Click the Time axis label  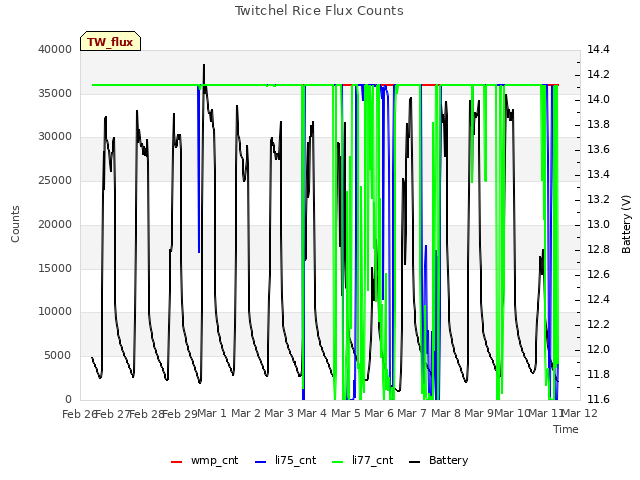coord(566,429)
